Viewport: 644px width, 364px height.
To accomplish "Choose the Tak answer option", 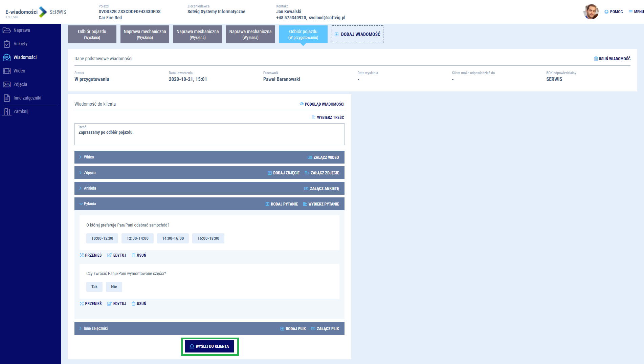I will [94, 287].
